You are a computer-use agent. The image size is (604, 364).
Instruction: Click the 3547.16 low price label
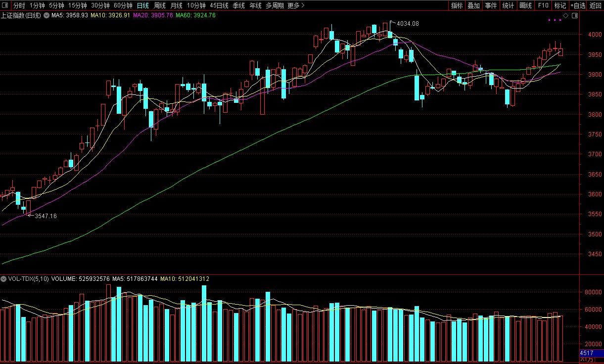46,216
